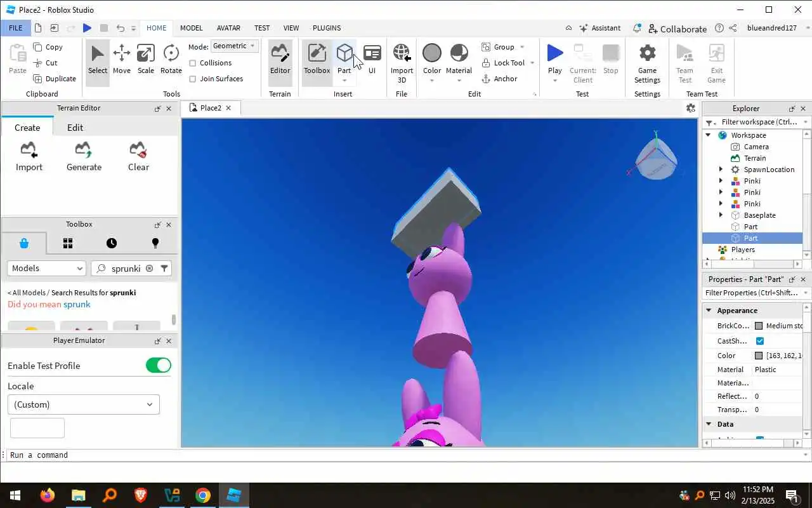
Task: Click the Run a command bar
Action: click(406, 455)
